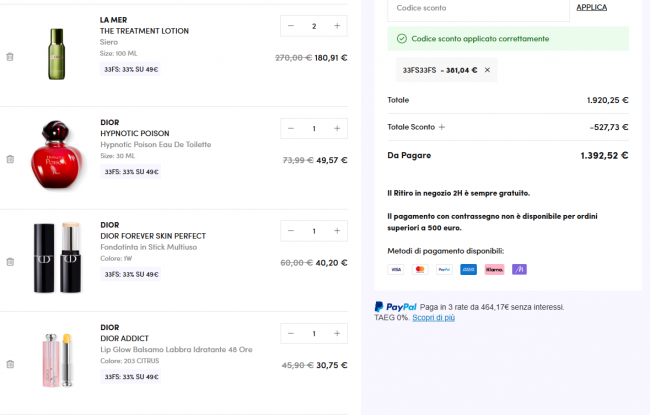Screen dimensions: 650x415
Task: Delete La Mer Treatment Lotion from cart
Action: click(10, 57)
